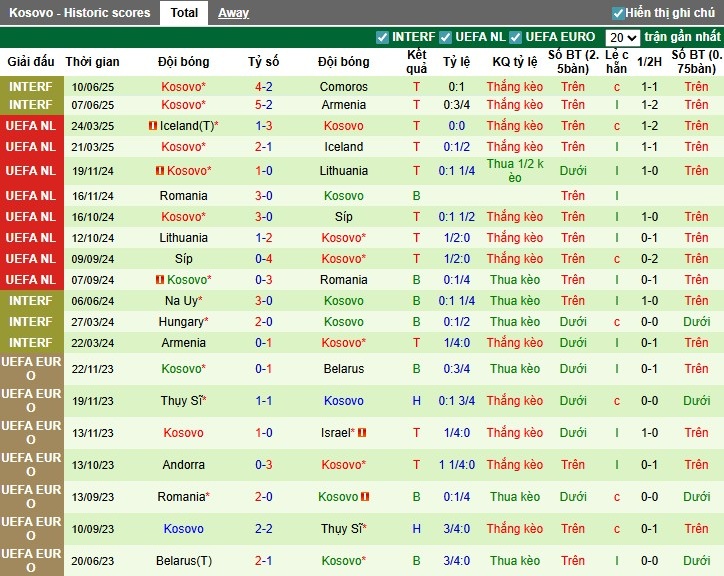Toggle the Hiển thị ghi chú checkbox

(x=618, y=13)
